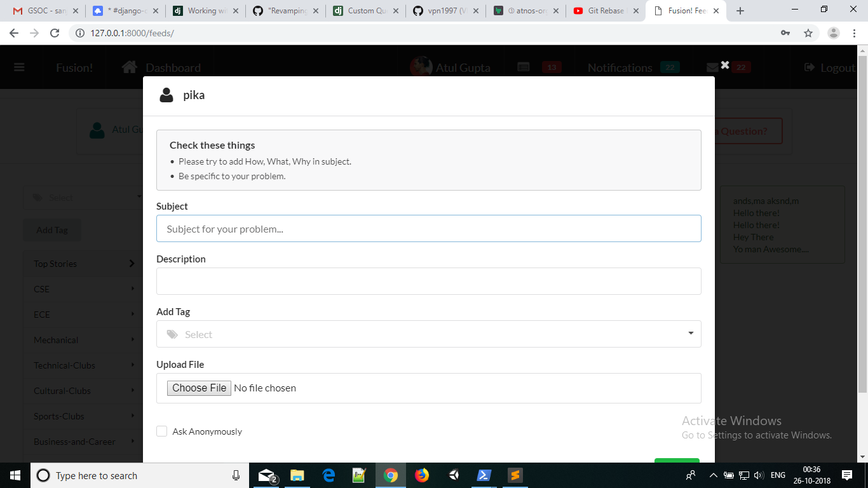Click the user avatar icon beside pika

(x=166, y=95)
